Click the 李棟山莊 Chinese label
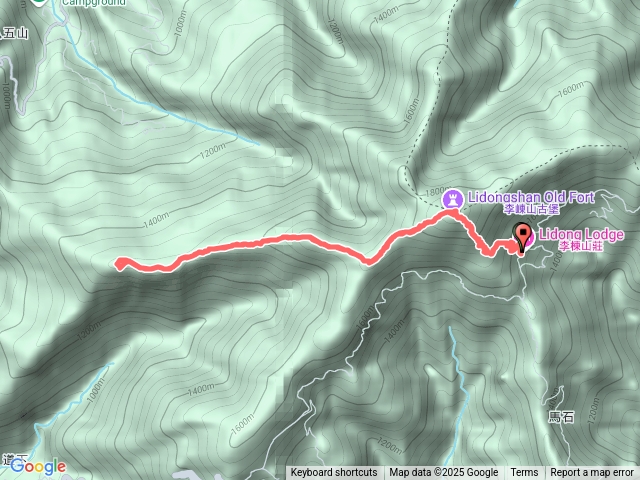The width and height of the screenshot is (640, 480). tap(581, 246)
